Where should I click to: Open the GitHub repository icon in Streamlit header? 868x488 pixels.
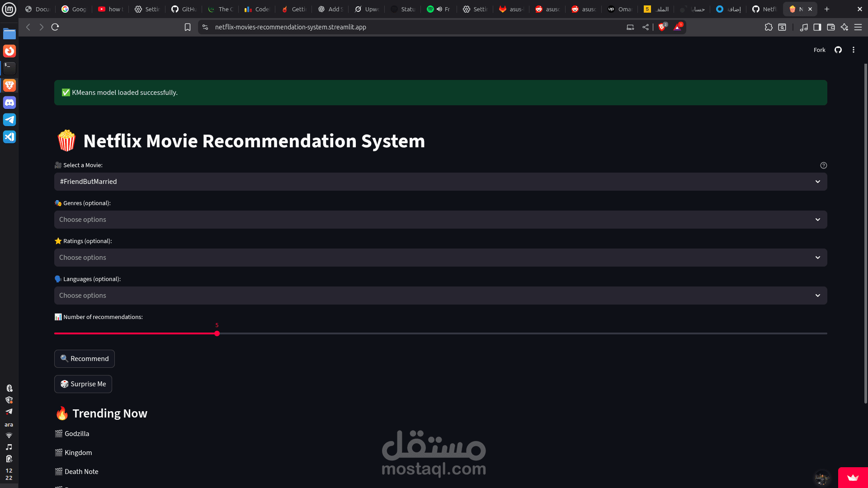tap(838, 50)
